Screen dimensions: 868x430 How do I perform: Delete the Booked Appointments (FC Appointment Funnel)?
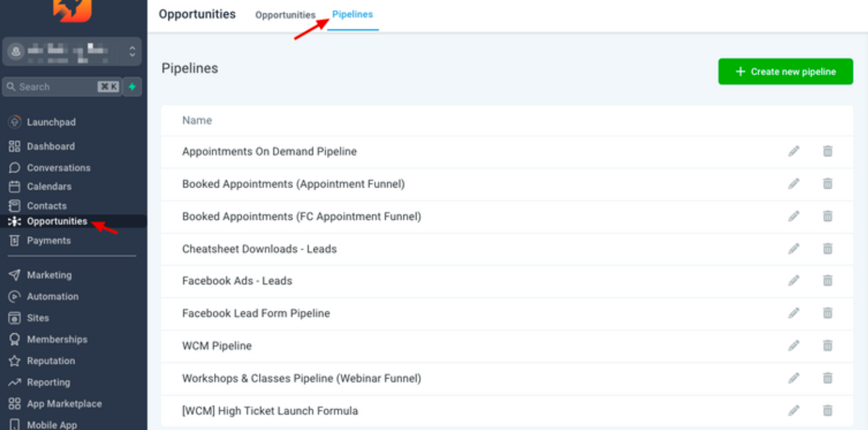point(827,216)
